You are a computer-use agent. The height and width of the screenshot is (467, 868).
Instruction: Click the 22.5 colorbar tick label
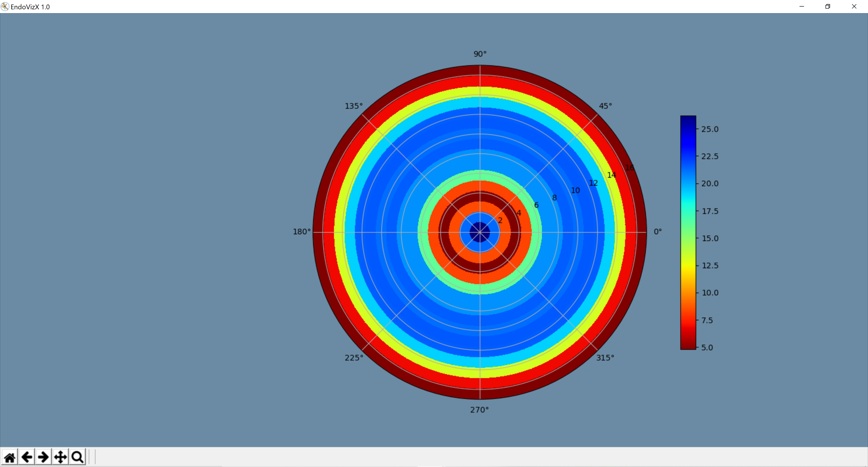pos(710,156)
